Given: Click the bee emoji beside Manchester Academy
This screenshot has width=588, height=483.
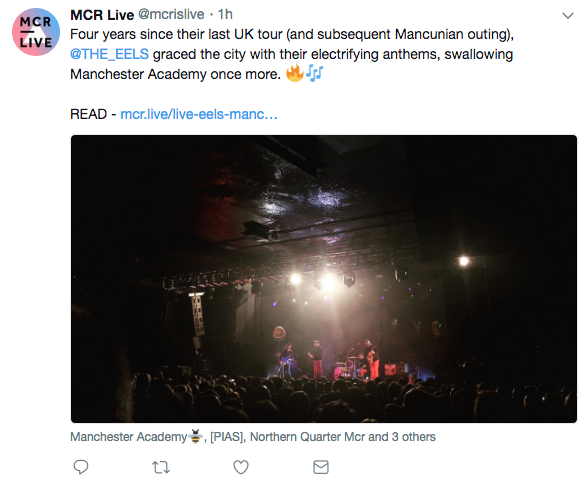Looking at the screenshot, I should [x=195, y=436].
